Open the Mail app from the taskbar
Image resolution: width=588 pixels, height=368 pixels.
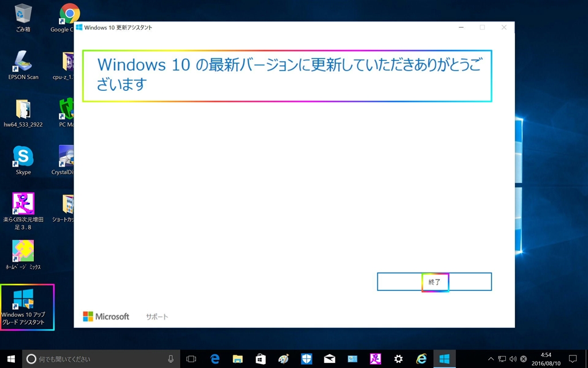[330, 359]
